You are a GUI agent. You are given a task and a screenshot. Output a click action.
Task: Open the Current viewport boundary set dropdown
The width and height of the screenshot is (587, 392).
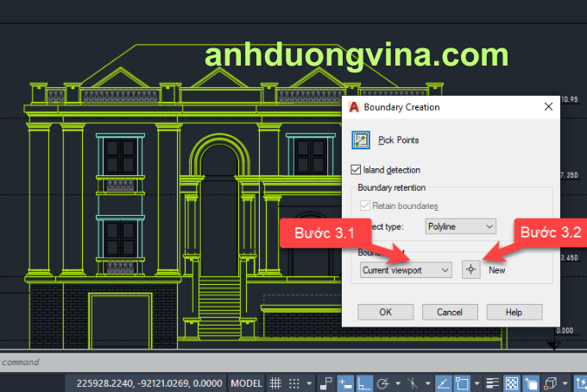coord(406,270)
